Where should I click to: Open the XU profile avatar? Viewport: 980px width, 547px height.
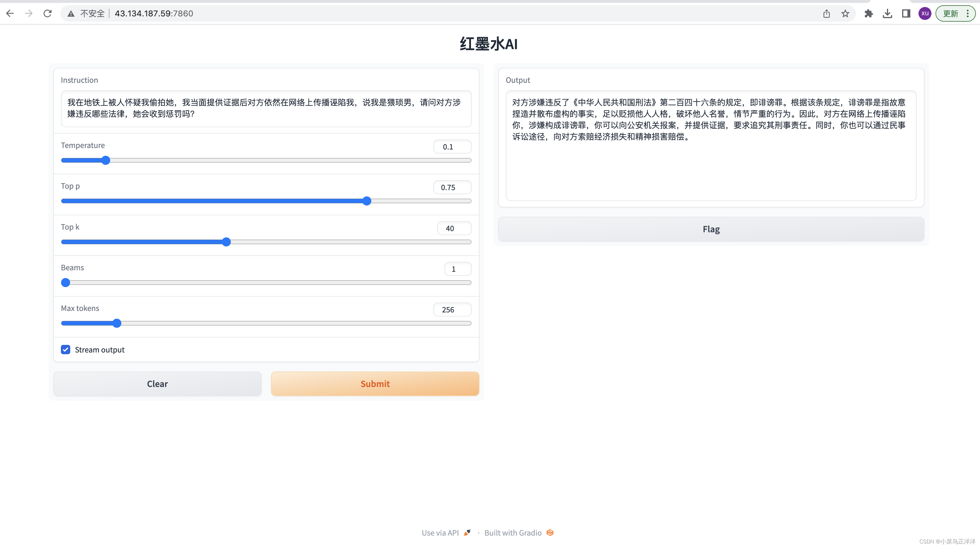(x=925, y=14)
